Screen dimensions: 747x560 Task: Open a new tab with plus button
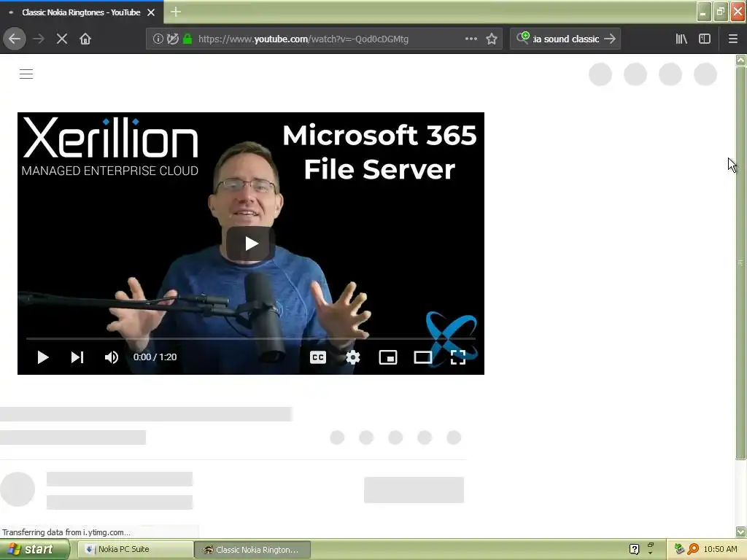(x=176, y=12)
